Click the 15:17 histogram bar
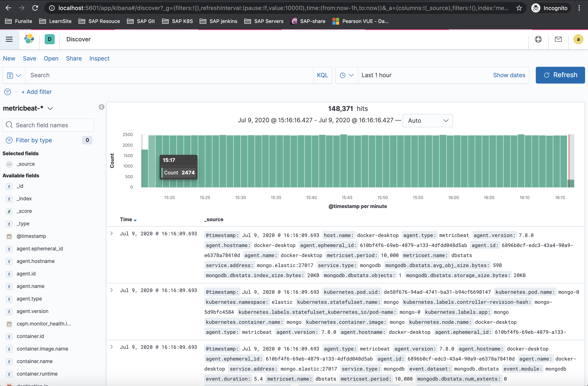This screenshot has height=386, width=588. [x=152, y=161]
